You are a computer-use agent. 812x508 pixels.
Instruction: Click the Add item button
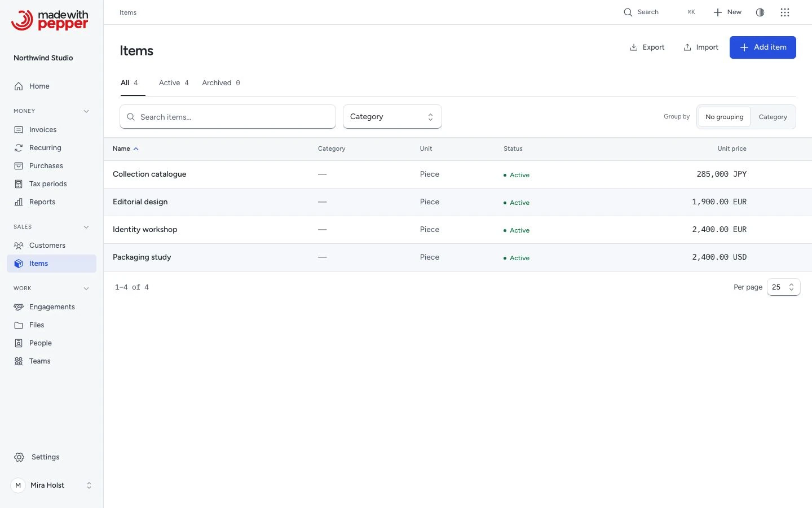pos(762,47)
